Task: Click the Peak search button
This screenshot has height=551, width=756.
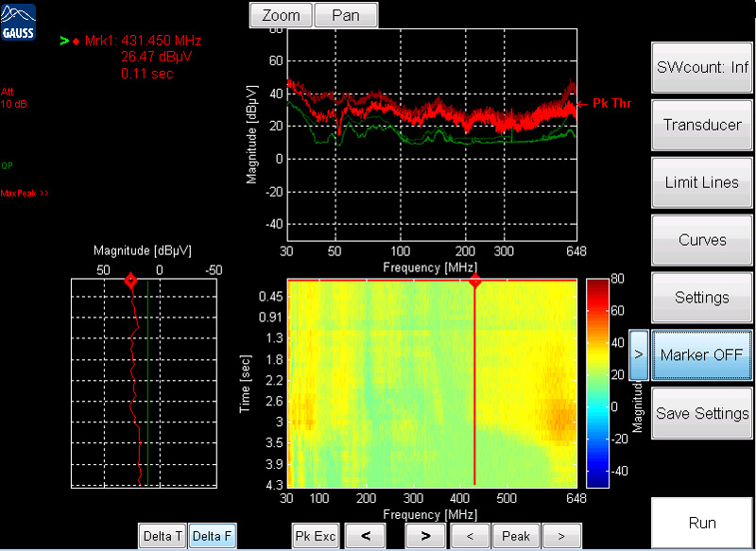Action: [516, 536]
